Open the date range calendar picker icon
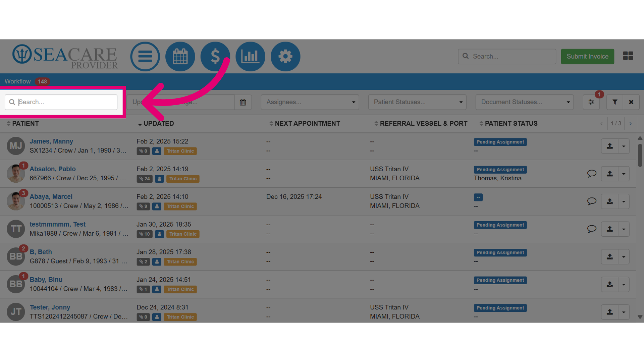This screenshot has width=644, height=362. tap(243, 102)
